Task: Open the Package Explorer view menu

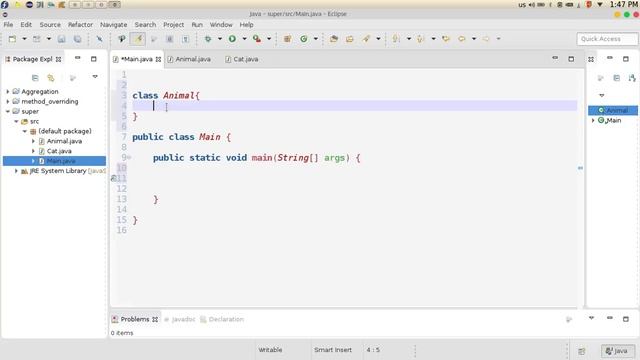Action: click(95, 77)
